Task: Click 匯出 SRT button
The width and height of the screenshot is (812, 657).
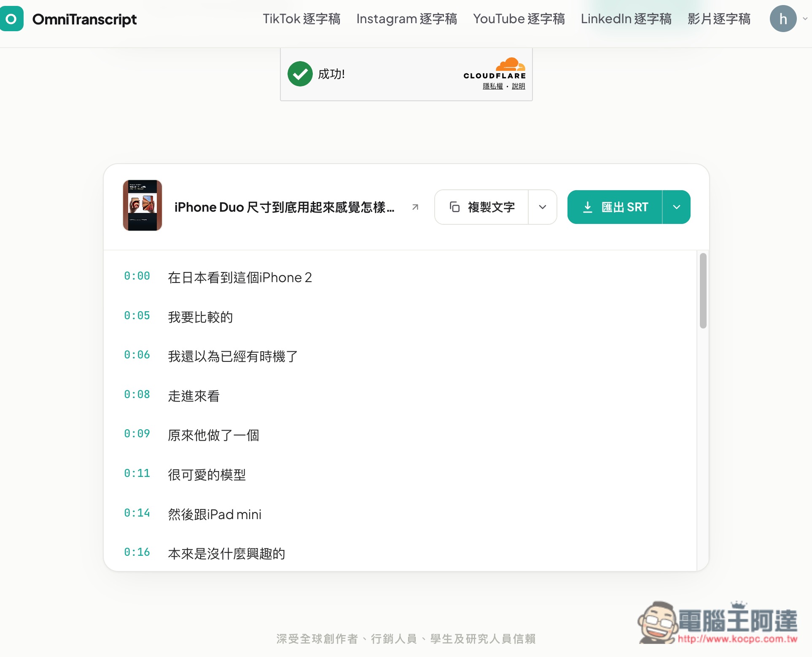Action: 615,207
